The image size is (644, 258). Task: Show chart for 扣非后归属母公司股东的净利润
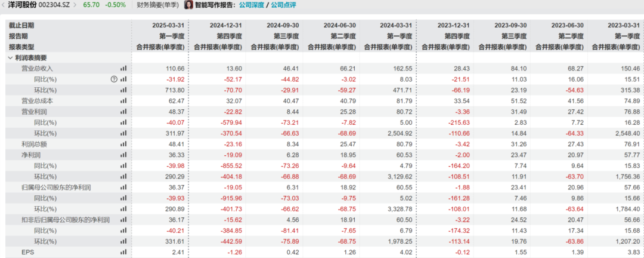(x=124, y=220)
